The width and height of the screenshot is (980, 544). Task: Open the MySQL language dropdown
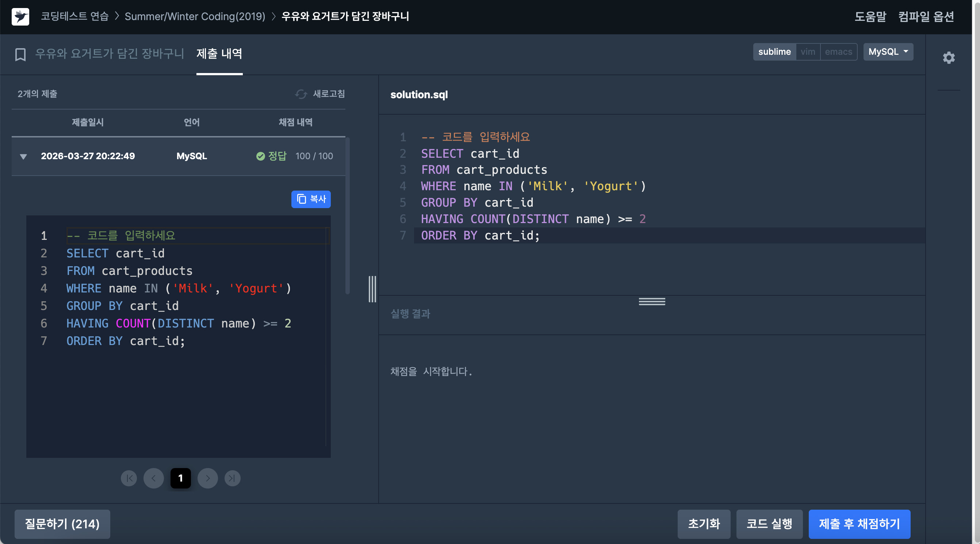click(888, 52)
